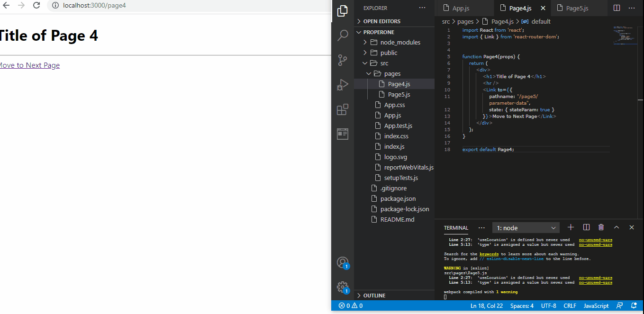Open the Search view in activity bar
Screen dimensions: 644x314
coord(343,36)
